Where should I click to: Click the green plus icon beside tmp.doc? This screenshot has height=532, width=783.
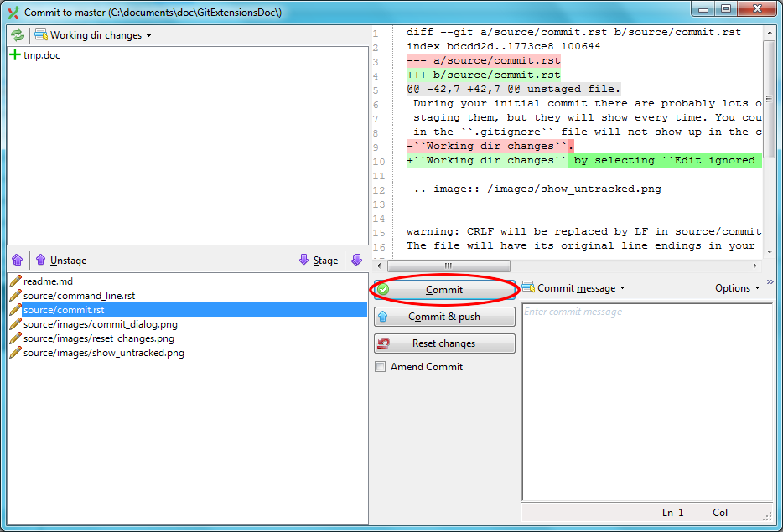tap(15, 55)
